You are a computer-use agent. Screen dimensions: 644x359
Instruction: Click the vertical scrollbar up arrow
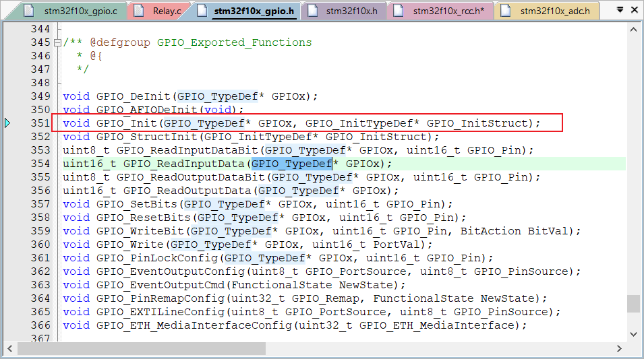tap(633, 30)
